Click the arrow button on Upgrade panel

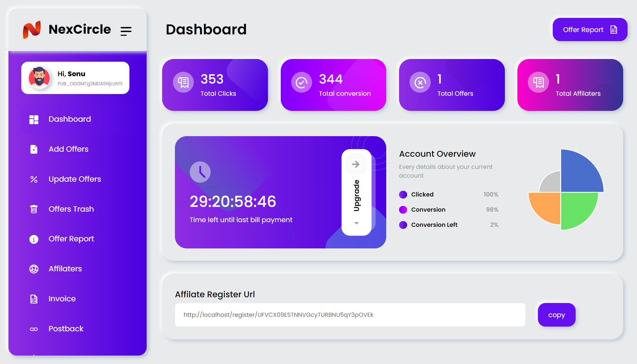click(x=356, y=164)
